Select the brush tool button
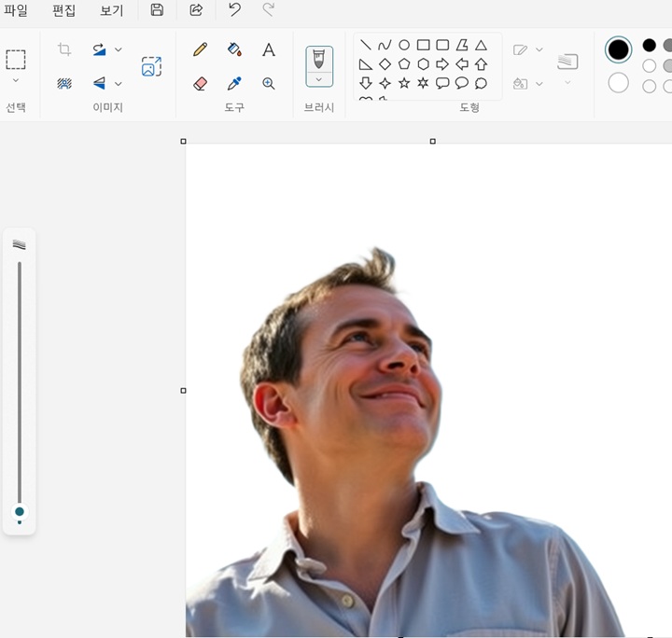Screen dimensions: 672x638 click(319, 59)
